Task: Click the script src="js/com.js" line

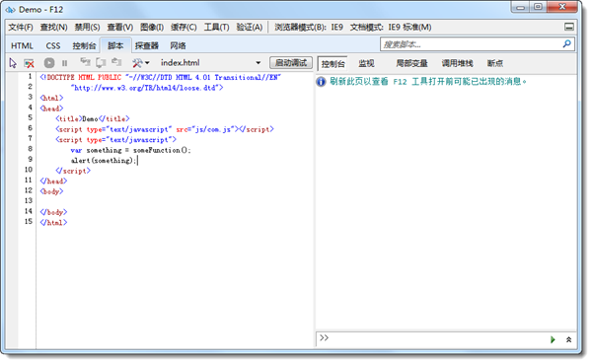Action: click(165, 129)
